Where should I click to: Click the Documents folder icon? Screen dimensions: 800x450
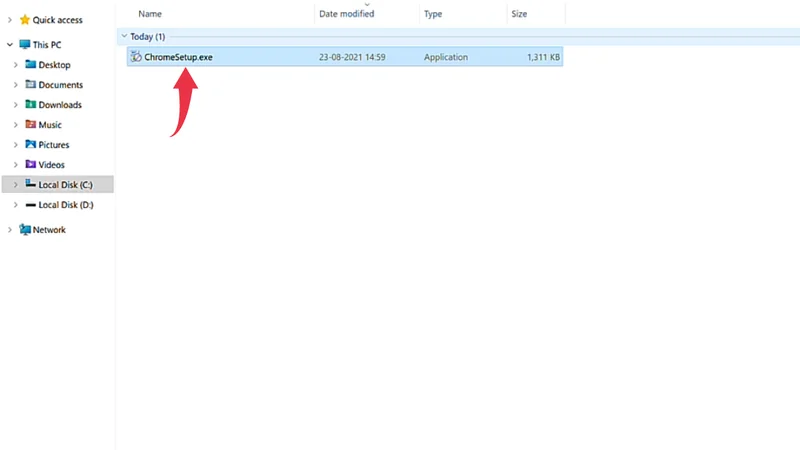pyautogui.click(x=31, y=85)
